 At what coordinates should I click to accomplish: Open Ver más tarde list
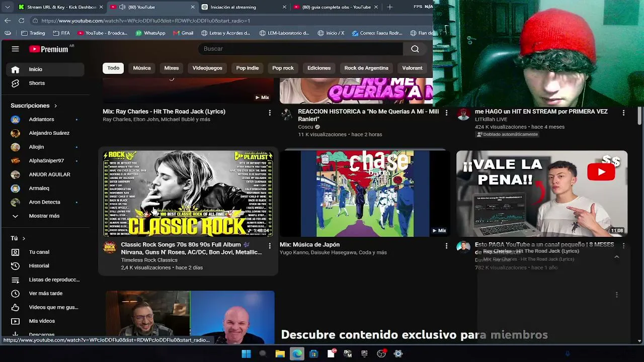coord(45,293)
